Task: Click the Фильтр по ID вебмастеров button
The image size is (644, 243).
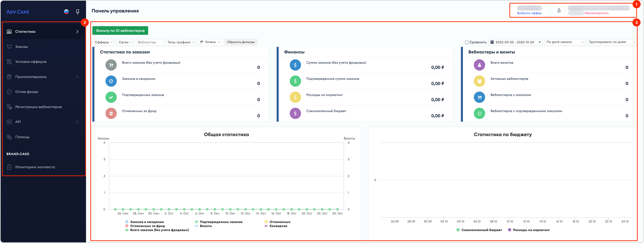Action: click(120, 30)
